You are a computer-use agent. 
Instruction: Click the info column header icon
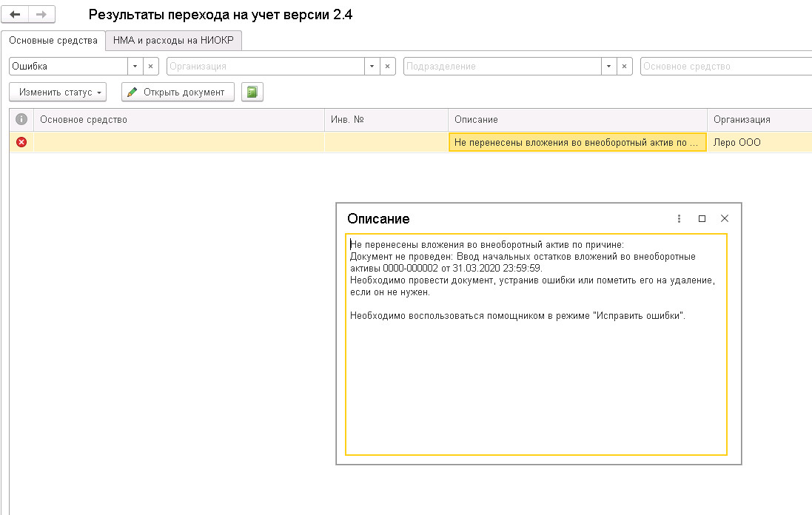(21, 119)
